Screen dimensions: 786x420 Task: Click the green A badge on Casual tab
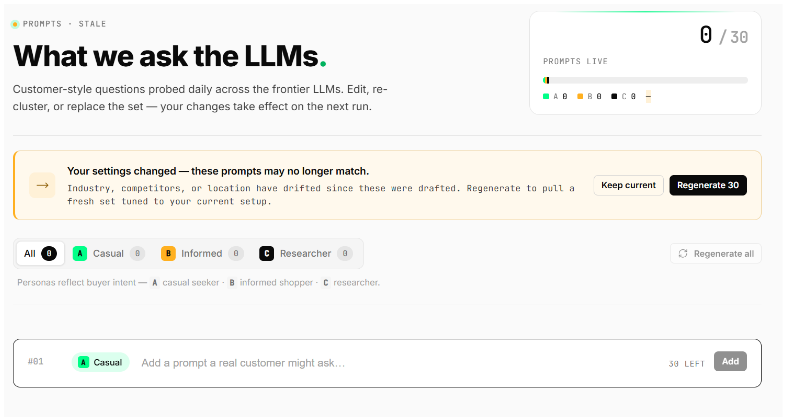coord(80,254)
